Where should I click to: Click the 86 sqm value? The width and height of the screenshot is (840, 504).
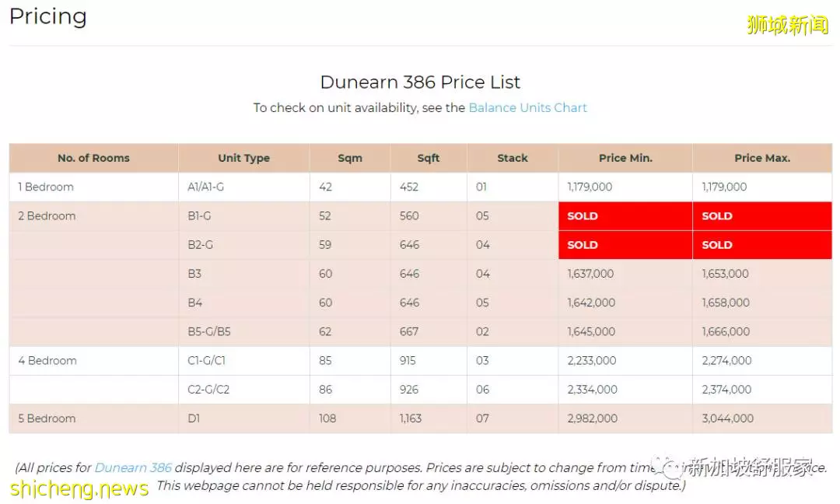[x=325, y=390]
